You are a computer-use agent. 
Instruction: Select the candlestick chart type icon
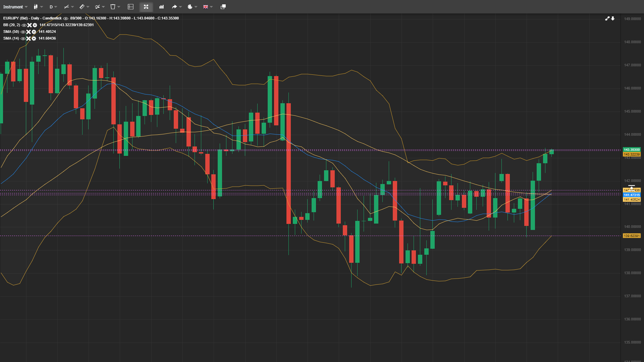(x=36, y=7)
